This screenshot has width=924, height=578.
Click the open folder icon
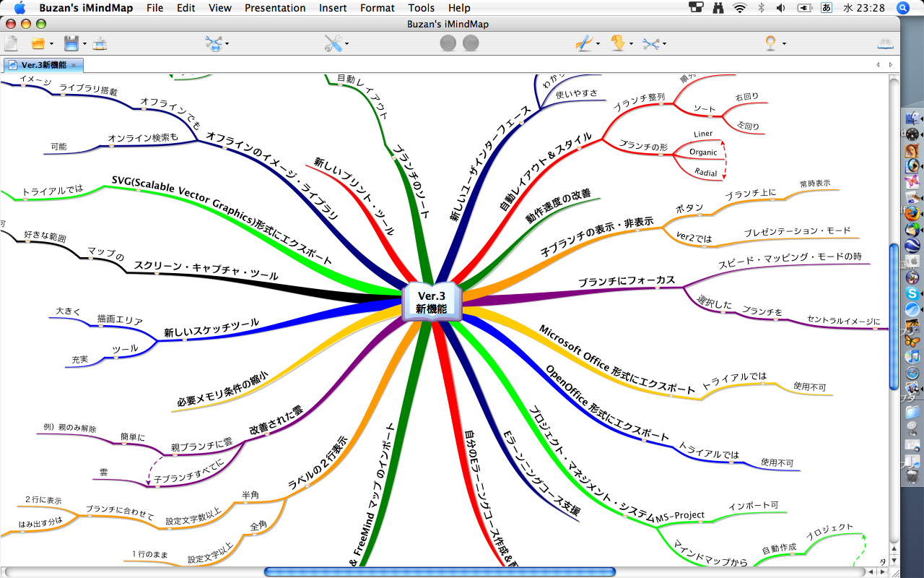coord(38,43)
